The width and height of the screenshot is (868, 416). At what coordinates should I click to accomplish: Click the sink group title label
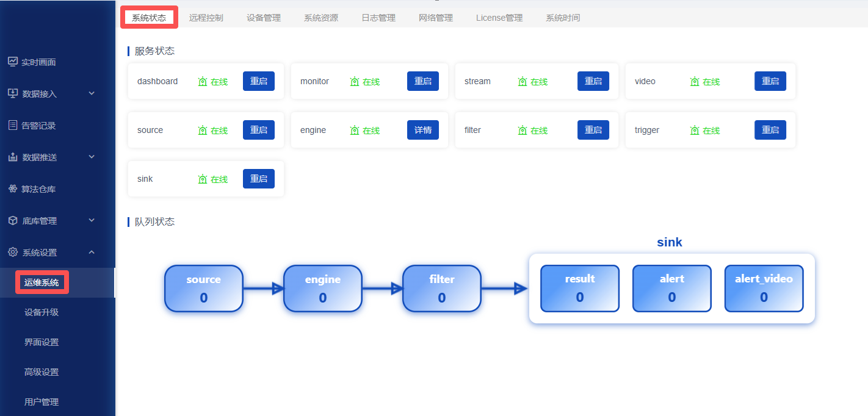click(670, 242)
